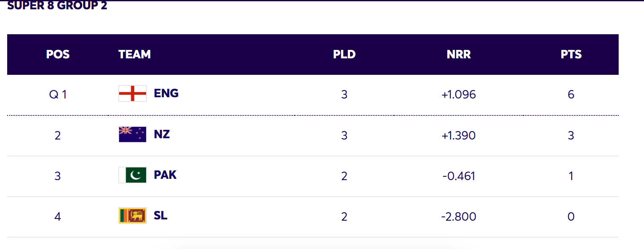Click England's points value 6
The width and height of the screenshot is (644, 249).
pyautogui.click(x=571, y=94)
